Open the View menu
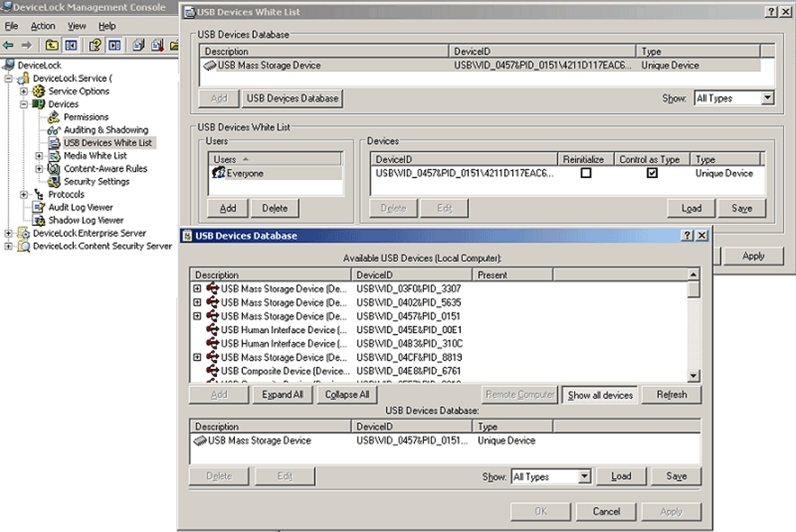Screen dimensions: 796x532 click(76, 26)
